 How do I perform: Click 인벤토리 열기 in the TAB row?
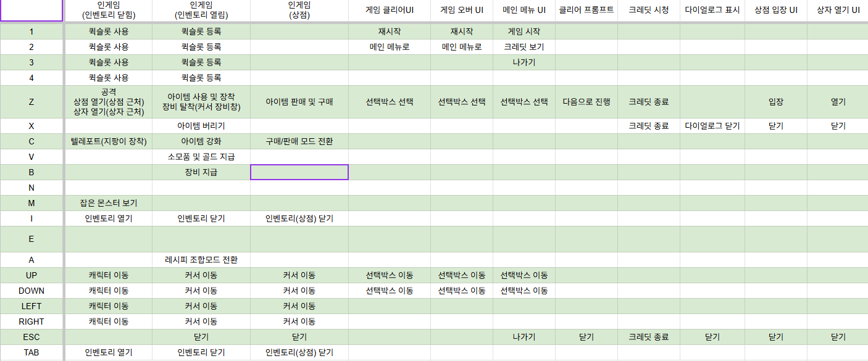(109, 352)
